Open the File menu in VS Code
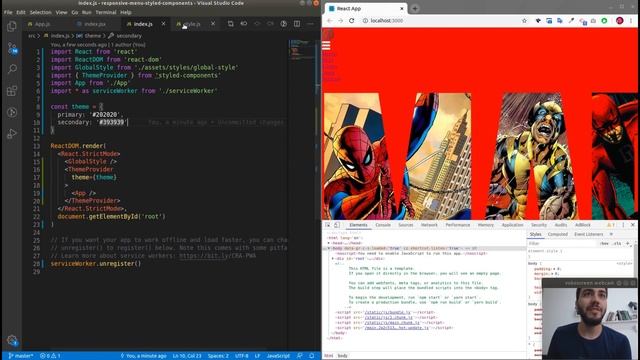The image size is (640, 360). click(x=8, y=12)
